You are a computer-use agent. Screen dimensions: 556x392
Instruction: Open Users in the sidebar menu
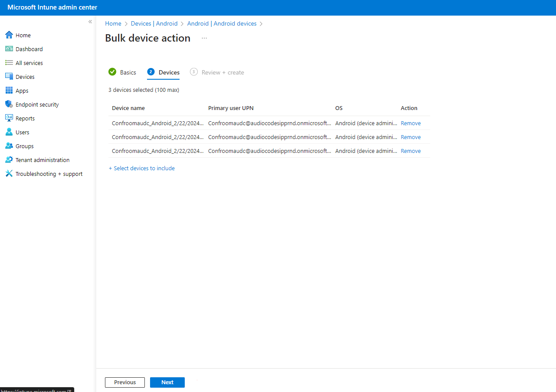[x=23, y=132]
